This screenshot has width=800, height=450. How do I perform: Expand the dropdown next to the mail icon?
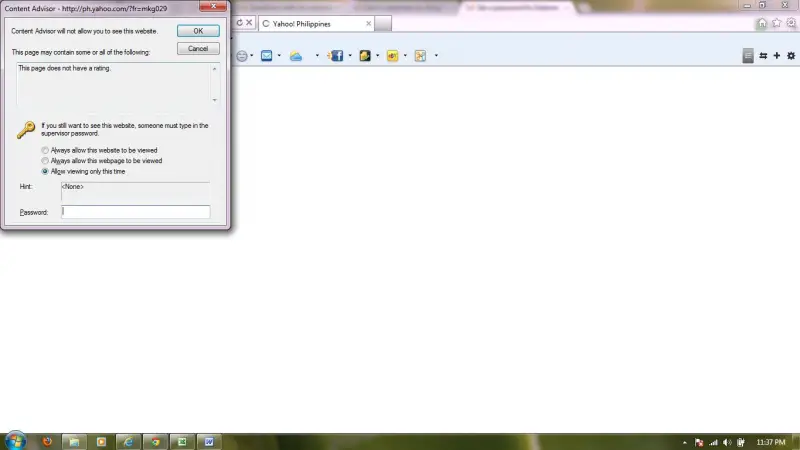point(279,56)
